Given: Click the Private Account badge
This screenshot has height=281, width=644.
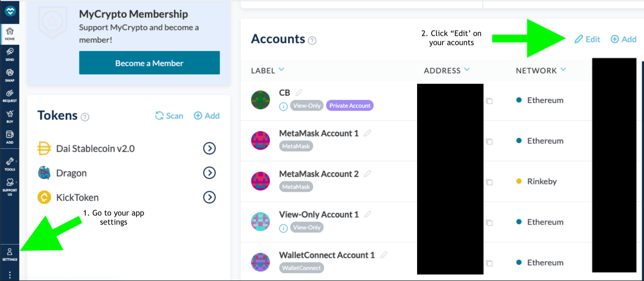Looking at the screenshot, I should [350, 106].
